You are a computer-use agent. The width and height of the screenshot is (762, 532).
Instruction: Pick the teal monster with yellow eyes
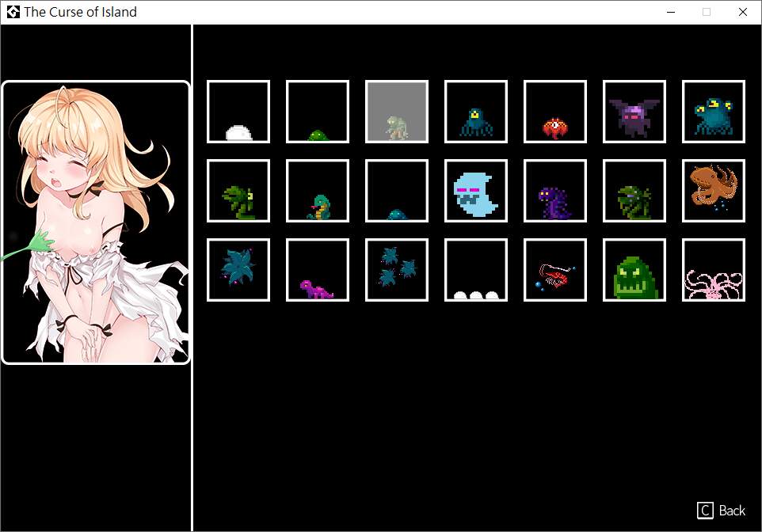714,112
